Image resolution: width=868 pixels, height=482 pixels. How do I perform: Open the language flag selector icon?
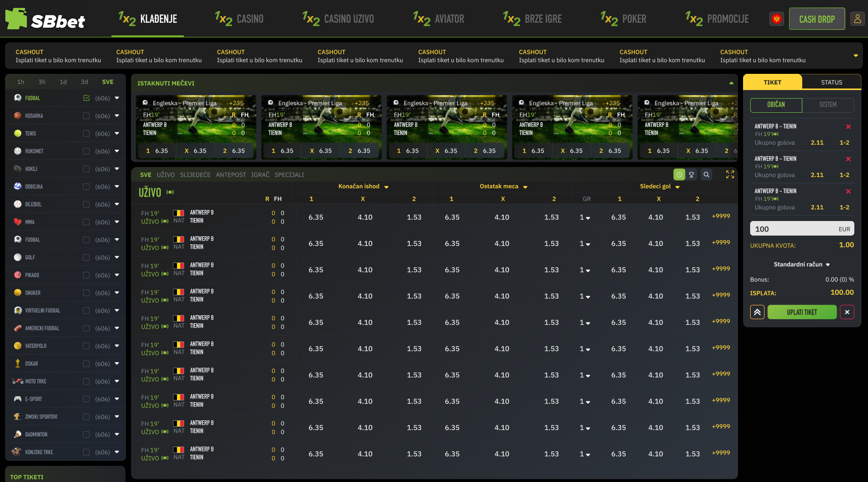776,19
